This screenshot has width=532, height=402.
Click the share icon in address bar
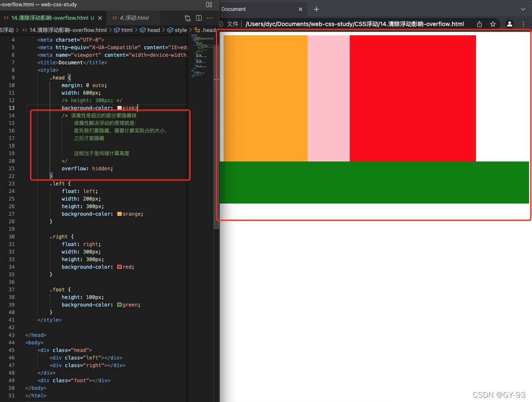click(x=479, y=24)
